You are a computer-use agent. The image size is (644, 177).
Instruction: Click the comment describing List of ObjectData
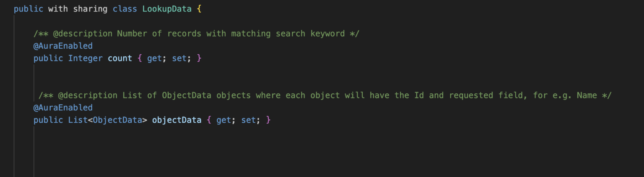[x=325, y=95]
